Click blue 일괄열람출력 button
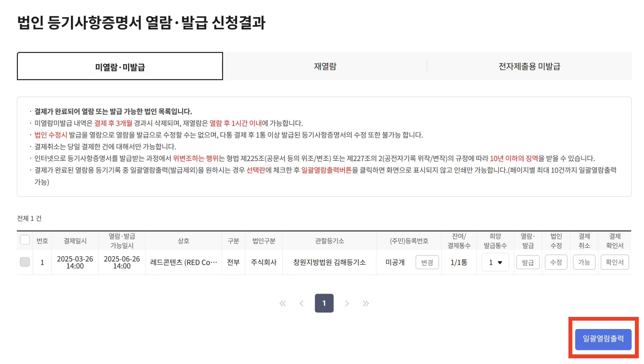The width and height of the screenshot is (644, 364). point(603,339)
